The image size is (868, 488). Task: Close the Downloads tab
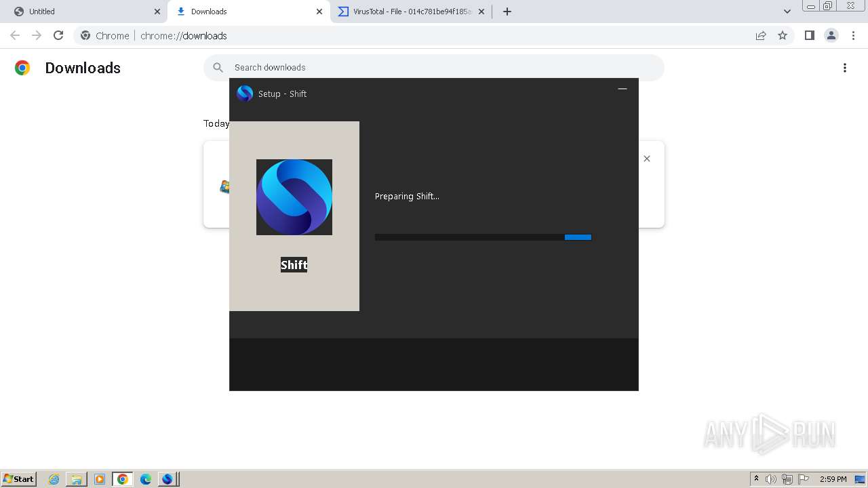pyautogui.click(x=319, y=12)
